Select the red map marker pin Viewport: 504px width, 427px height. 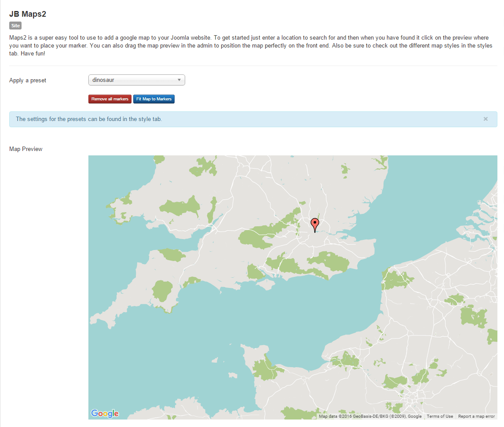coord(315,225)
